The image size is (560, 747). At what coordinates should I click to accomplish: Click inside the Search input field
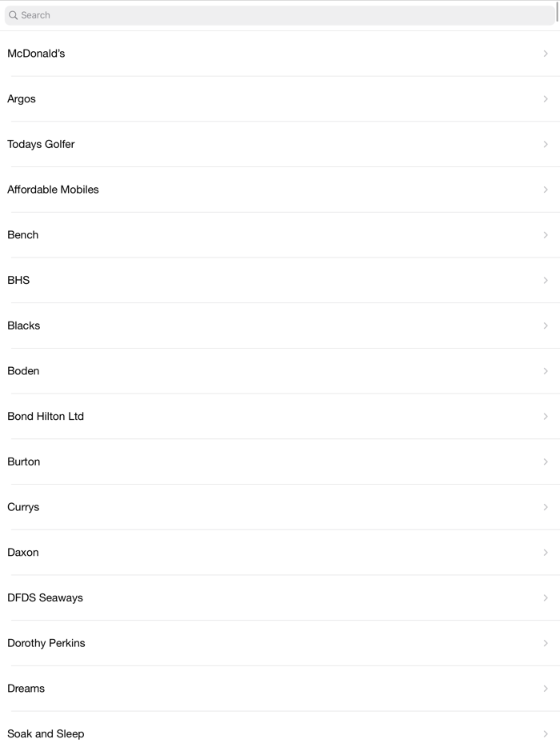click(280, 14)
